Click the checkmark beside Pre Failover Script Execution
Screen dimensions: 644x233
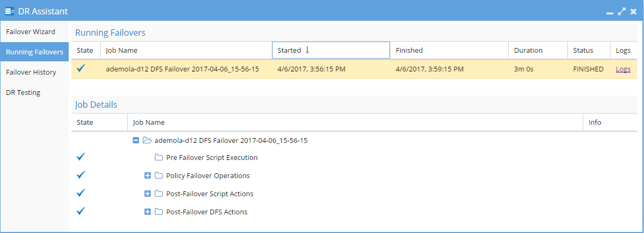pyautogui.click(x=81, y=157)
